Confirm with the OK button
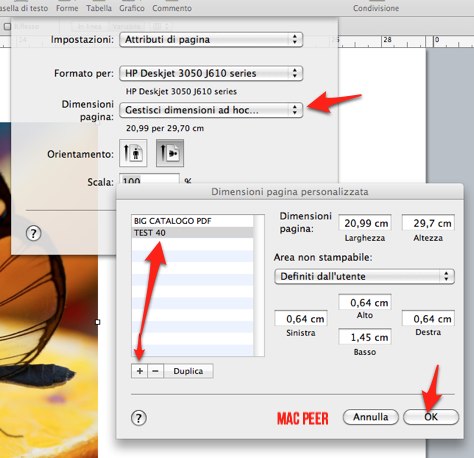This screenshot has height=458, width=474. click(431, 417)
